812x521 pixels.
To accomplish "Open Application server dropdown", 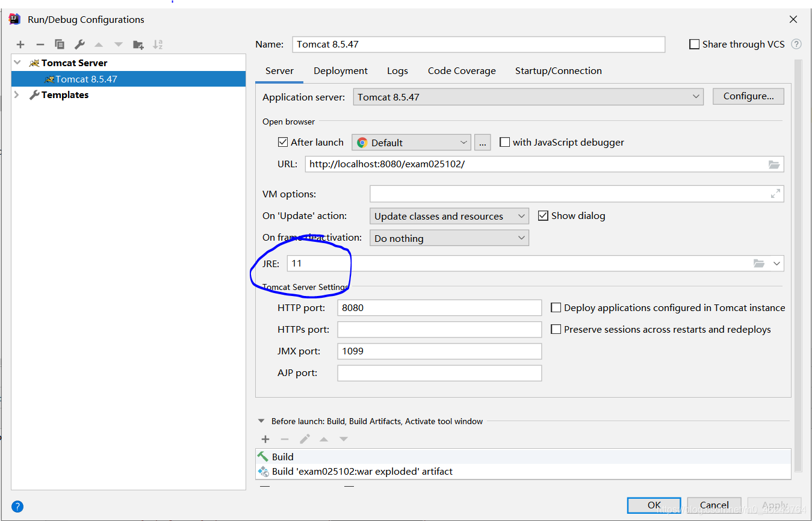I will tap(528, 96).
